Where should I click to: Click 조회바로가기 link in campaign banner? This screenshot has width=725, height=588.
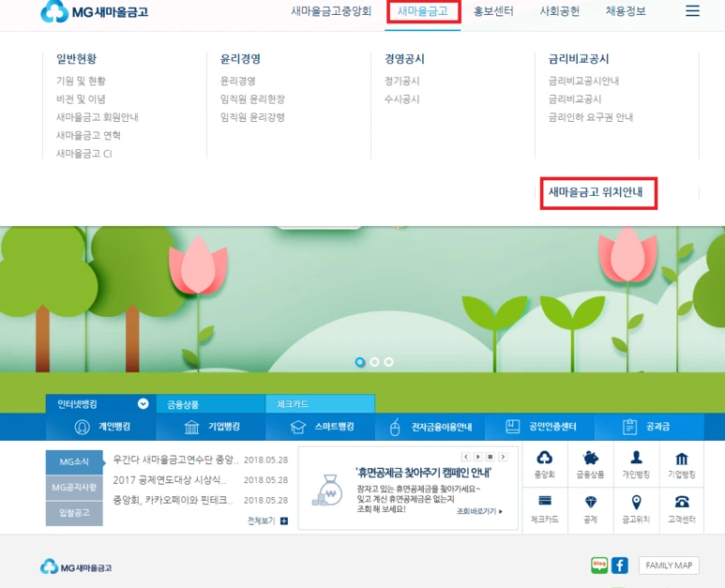coord(479,511)
